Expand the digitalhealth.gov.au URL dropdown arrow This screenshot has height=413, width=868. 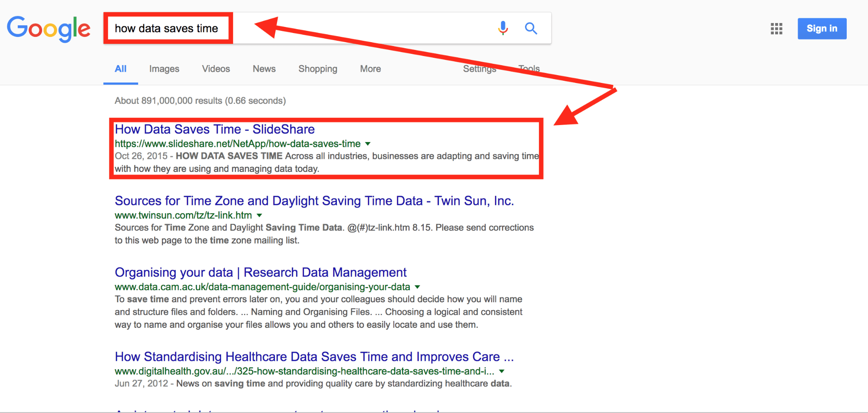coord(502,371)
